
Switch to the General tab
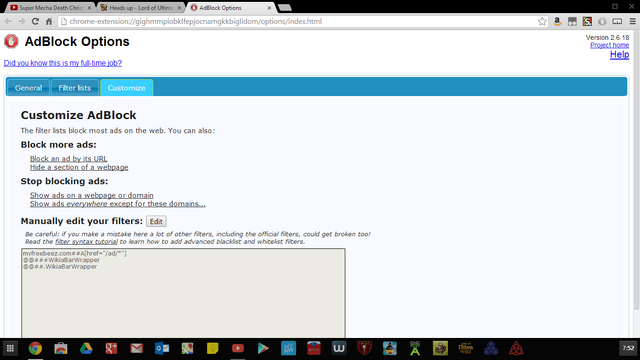tap(29, 88)
